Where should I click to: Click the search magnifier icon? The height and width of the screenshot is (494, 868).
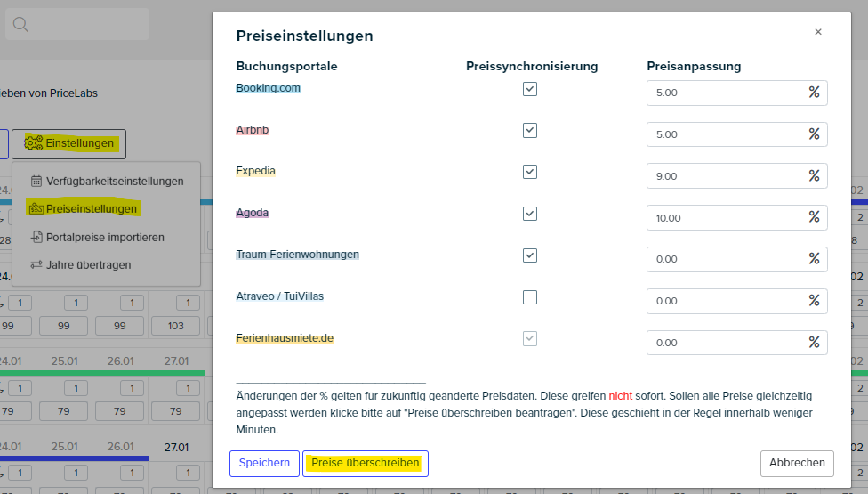point(20,24)
